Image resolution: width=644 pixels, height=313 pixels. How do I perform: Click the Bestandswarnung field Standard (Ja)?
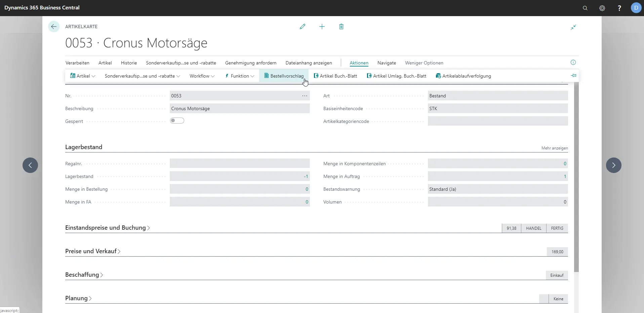coord(498,189)
